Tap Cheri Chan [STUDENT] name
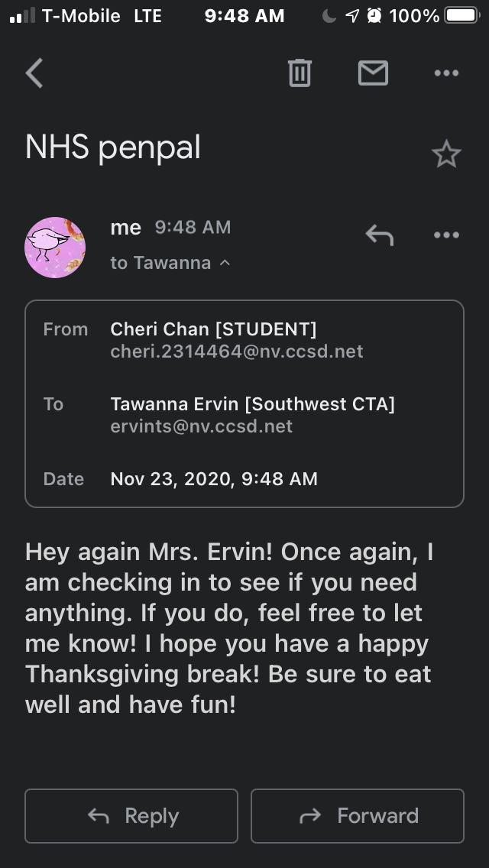This screenshot has height=868, width=489. (x=213, y=329)
